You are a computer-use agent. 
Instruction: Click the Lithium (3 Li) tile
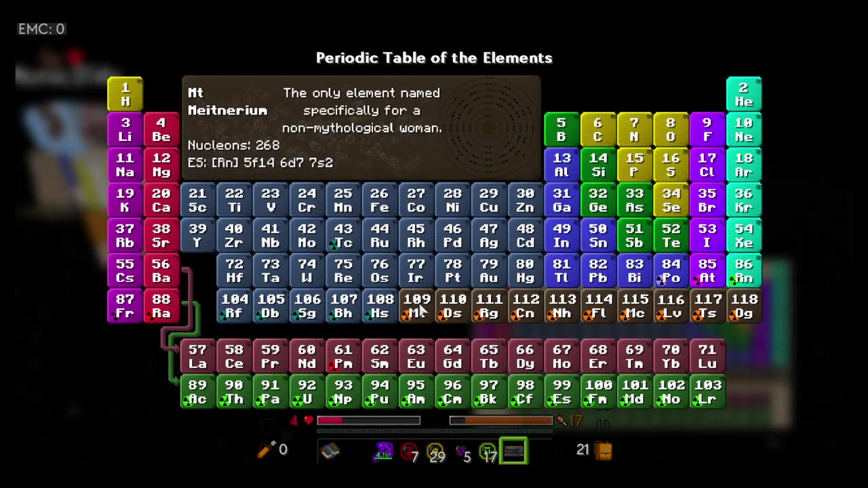[x=125, y=129]
